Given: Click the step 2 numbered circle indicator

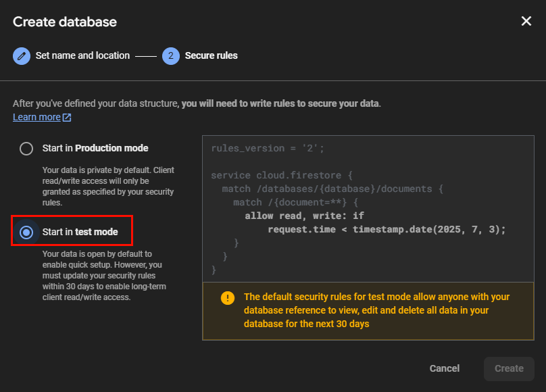Looking at the screenshot, I should point(171,55).
